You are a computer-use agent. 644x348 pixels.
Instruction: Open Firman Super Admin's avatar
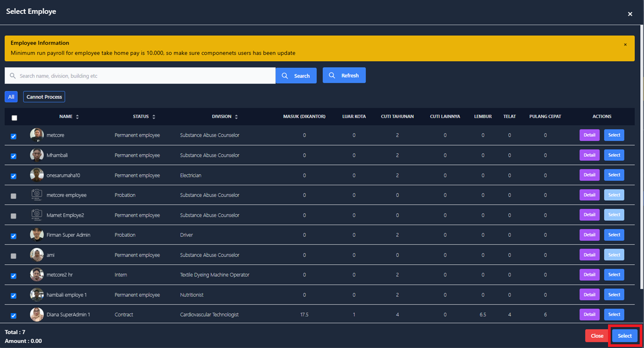(x=37, y=235)
